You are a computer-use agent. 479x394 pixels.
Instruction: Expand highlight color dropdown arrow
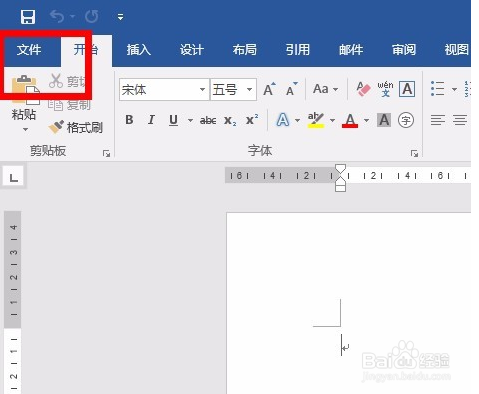(332, 120)
